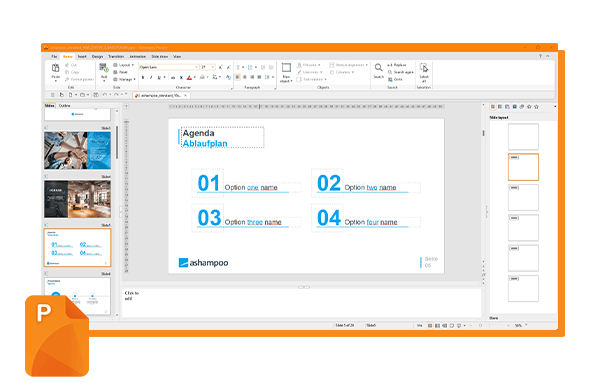Viewport: 600px width, 390px height.
Task: Click the normal view icon in status bar
Action: click(430, 325)
